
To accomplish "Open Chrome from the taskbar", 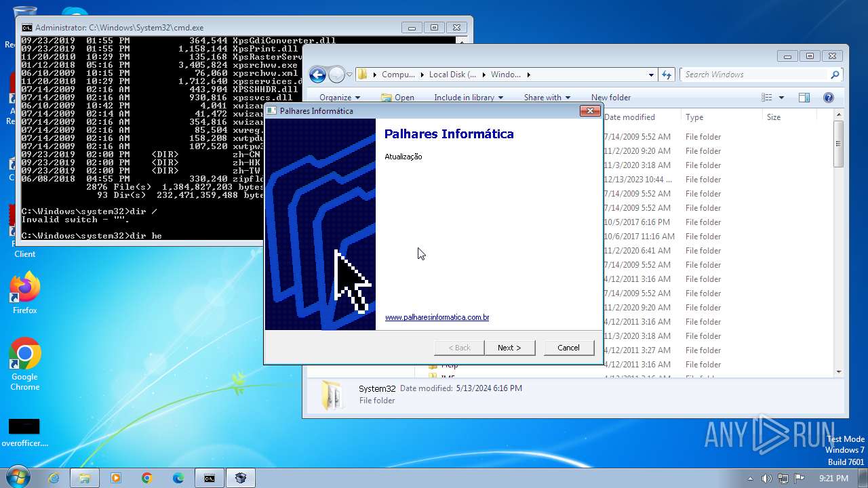I will [147, 478].
